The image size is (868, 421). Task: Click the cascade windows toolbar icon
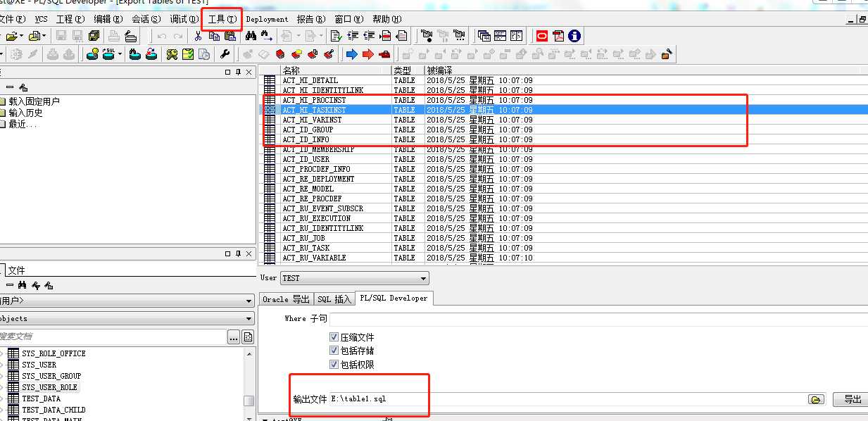click(484, 35)
